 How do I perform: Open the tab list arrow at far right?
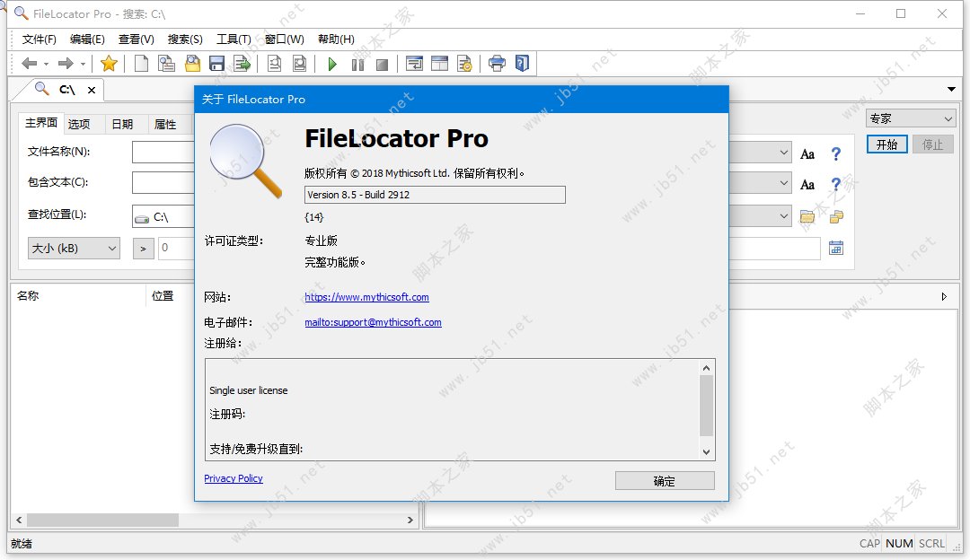point(951,89)
